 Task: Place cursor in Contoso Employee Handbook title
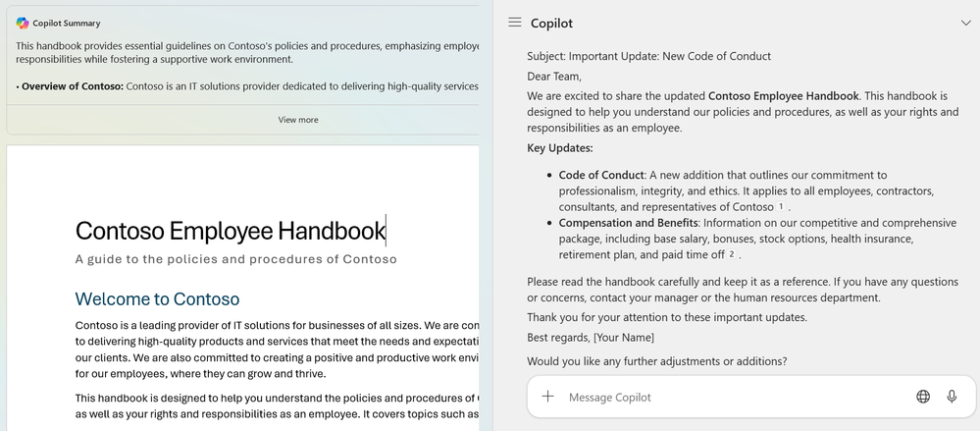[x=231, y=231]
